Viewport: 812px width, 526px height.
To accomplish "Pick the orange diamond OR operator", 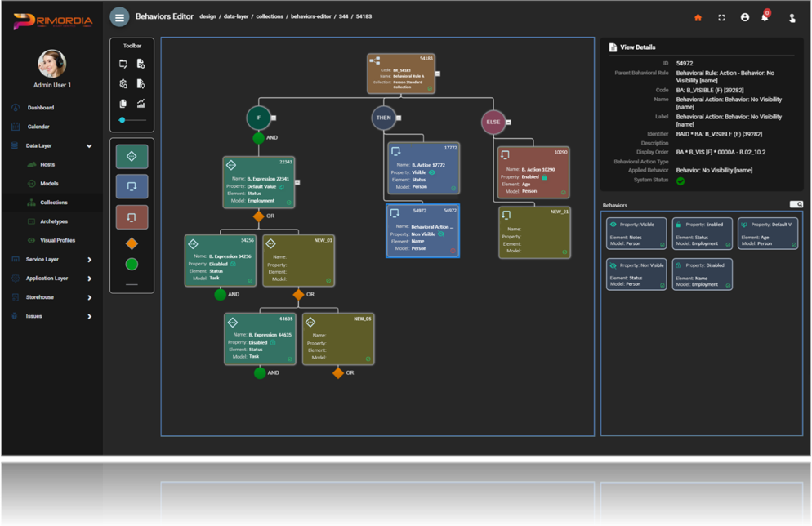I will (132, 243).
